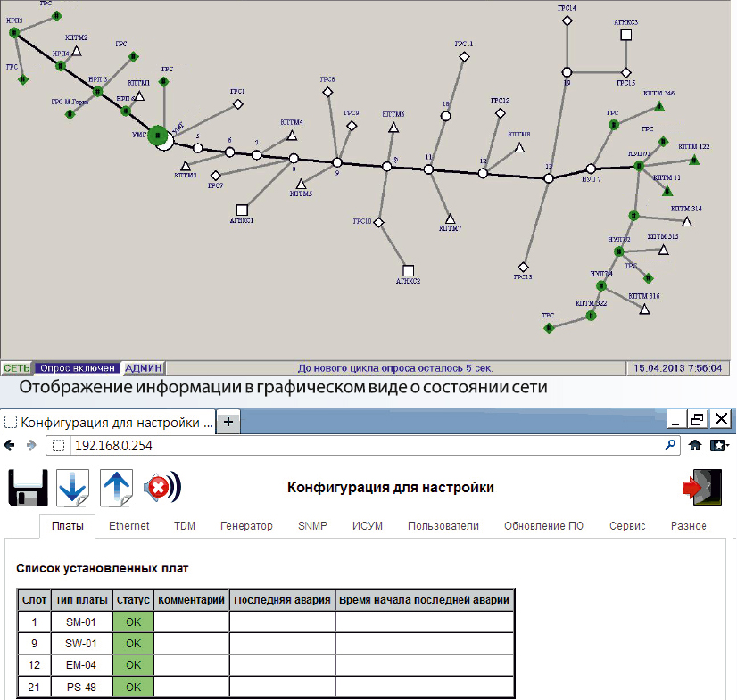Click the НУП 7 circle node
This screenshot has height=700, width=737.
pyautogui.click(x=591, y=169)
